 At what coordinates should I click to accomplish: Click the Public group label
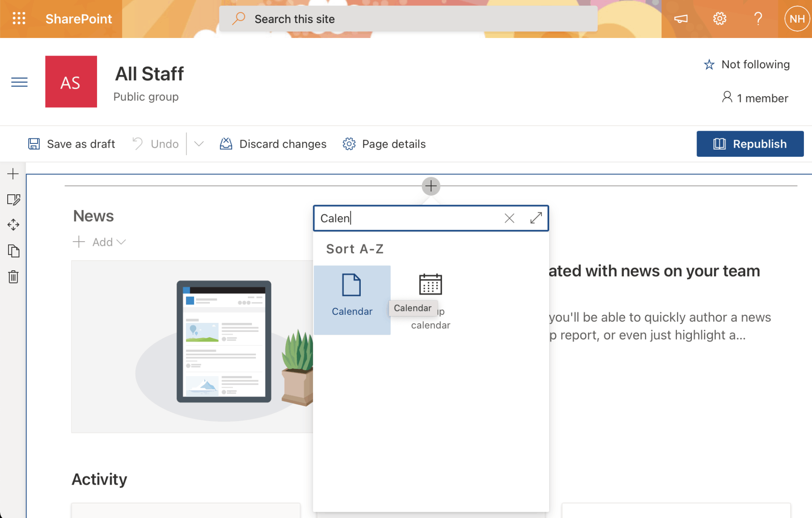coord(146,97)
